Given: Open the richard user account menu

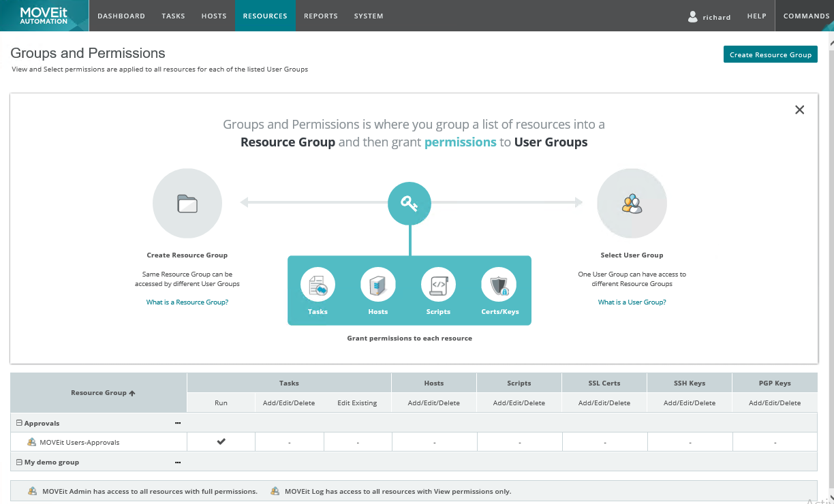Looking at the screenshot, I should tap(710, 16).
